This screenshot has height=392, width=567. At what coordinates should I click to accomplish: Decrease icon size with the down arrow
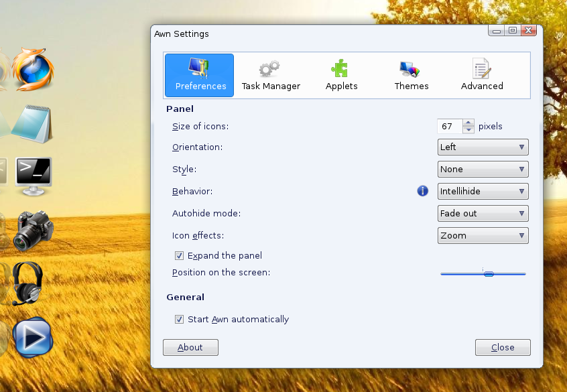click(468, 130)
